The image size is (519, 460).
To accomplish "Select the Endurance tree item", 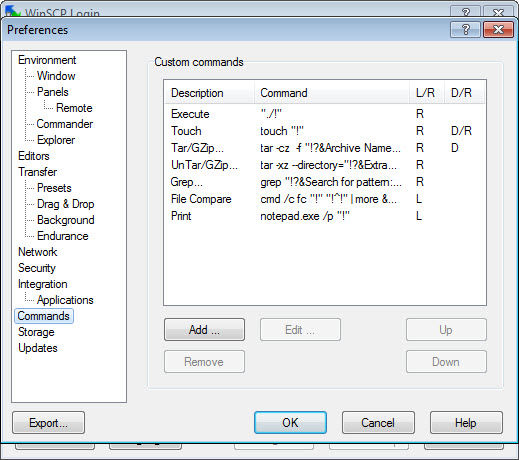I will pyautogui.click(x=63, y=236).
